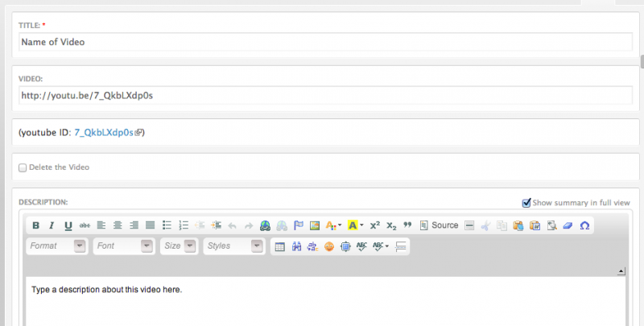The height and width of the screenshot is (326, 644).
Task: Open youtube ID 7_QkbLXdp0s link
Action: coord(104,132)
